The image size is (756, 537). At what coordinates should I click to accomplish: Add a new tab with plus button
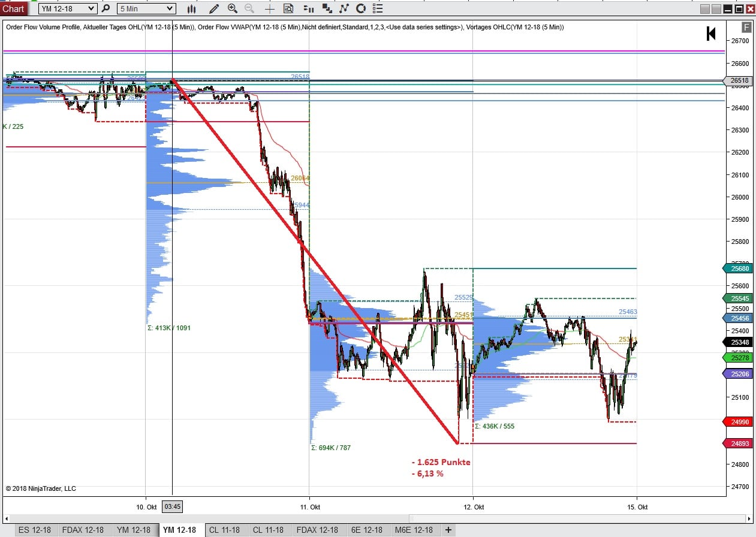[448, 530]
